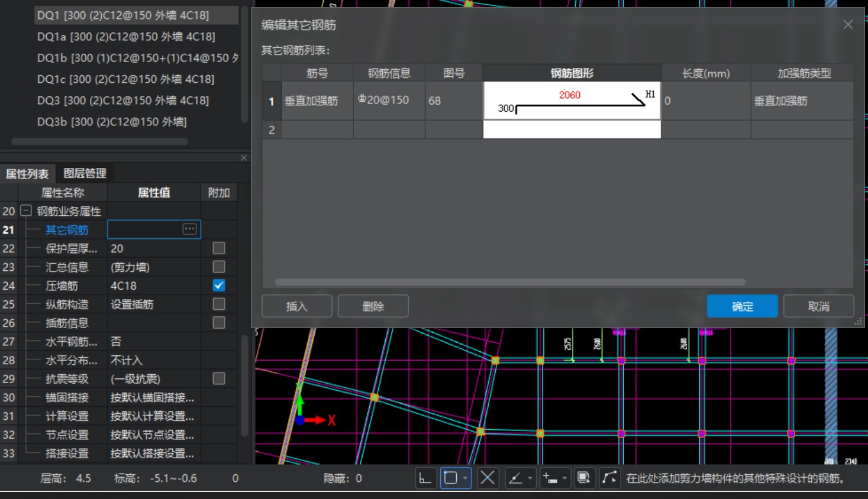Click the 抗震等级 value (一级抗震)
The image size is (868, 499).
tap(154, 378)
